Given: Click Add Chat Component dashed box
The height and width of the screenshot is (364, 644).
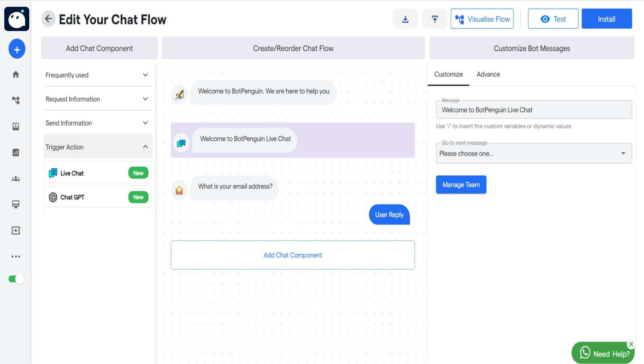Looking at the screenshot, I should point(293,255).
